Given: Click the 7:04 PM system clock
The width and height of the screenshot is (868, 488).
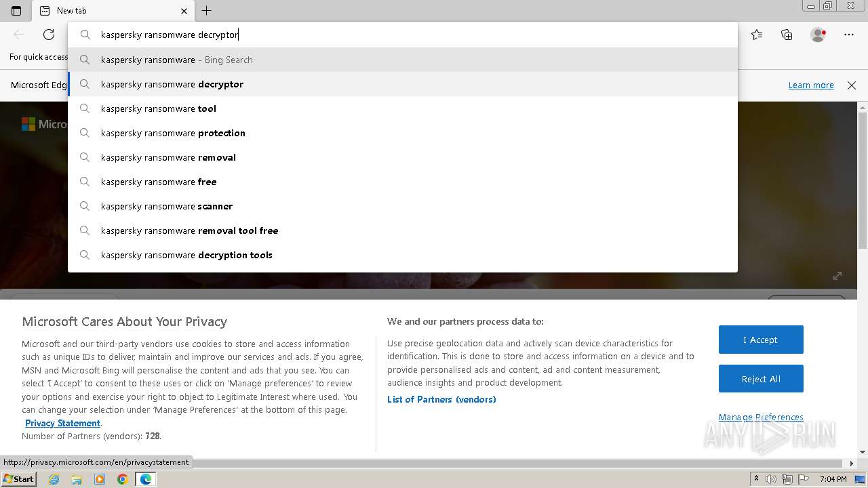Looking at the screenshot, I should click(833, 479).
